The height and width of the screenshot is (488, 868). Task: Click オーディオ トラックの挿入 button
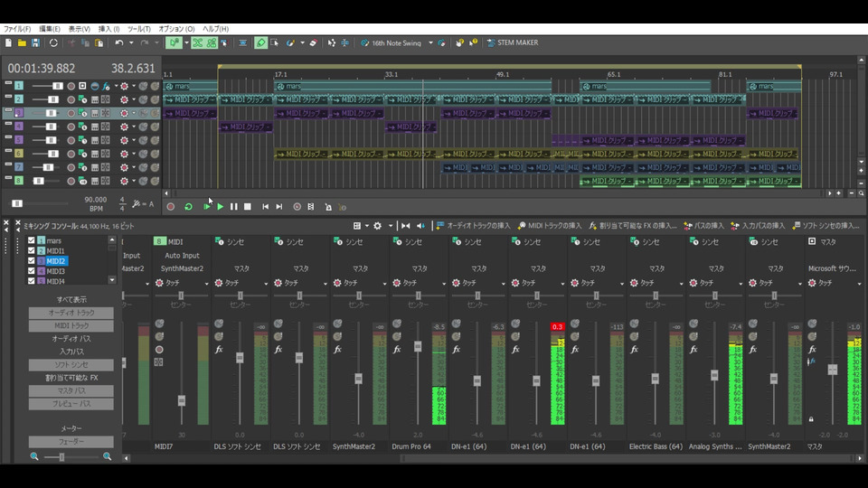[x=473, y=226]
